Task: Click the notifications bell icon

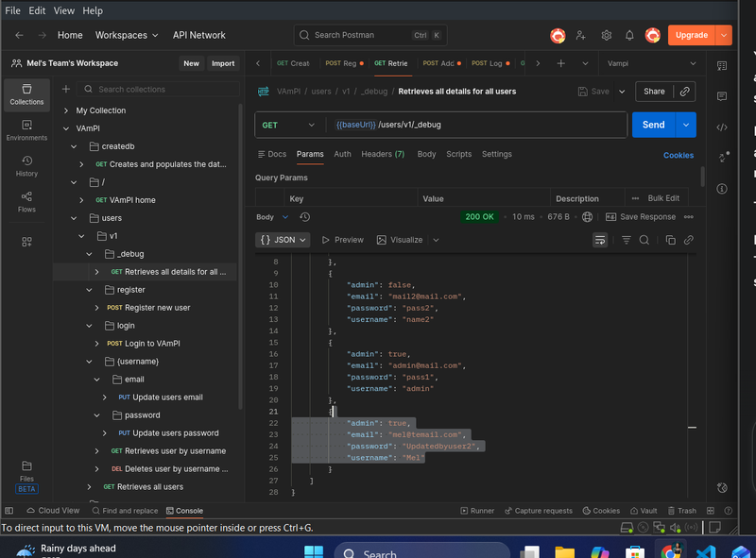Action: pos(629,35)
